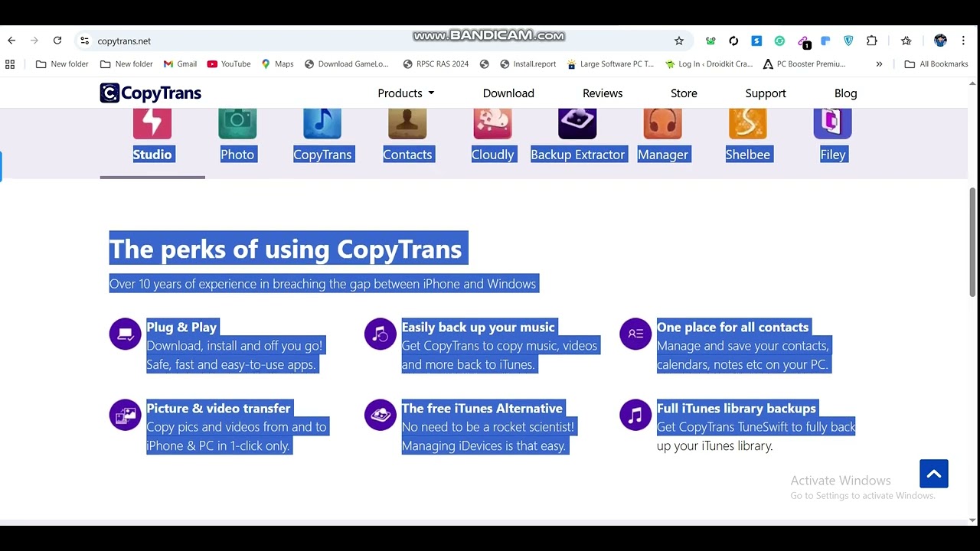Click the 'One place for all contacts' heading
This screenshot has width=980, height=551.
(733, 328)
